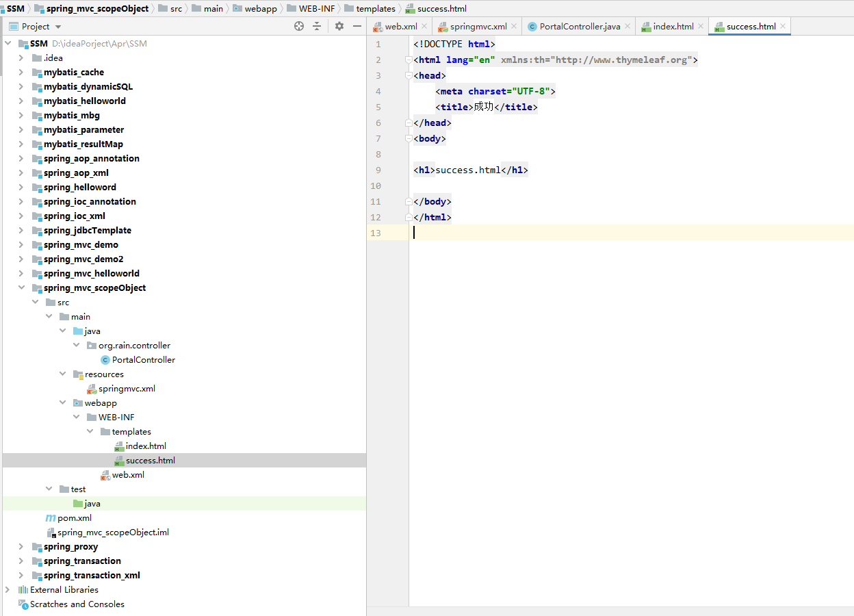Image resolution: width=854 pixels, height=616 pixels.
Task: Click the 'success.html' text inside h1 tag
Action: [x=468, y=170]
